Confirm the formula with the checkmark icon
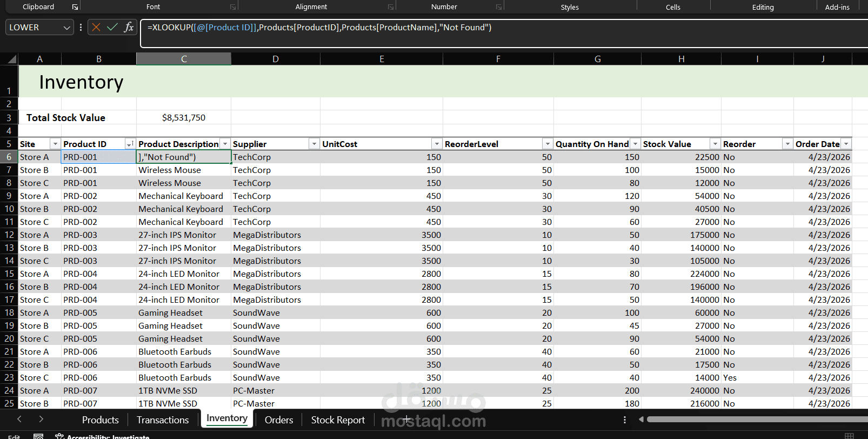 pyautogui.click(x=112, y=27)
